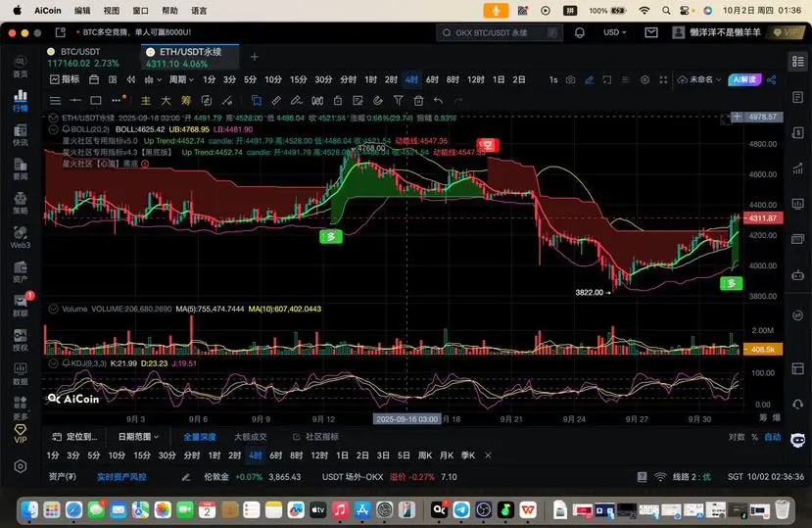Image resolution: width=812 pixels, height=528 pixels.
Task: Open Telegram from the Dock
Action: pyautogui.click(x=461, y=510)
